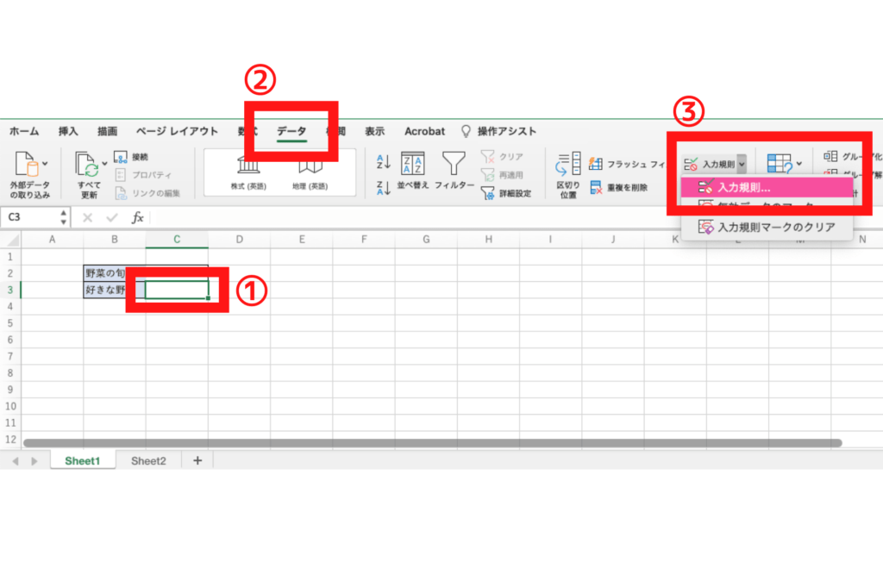883x588 pixels.
Task: Click the 再適用 filter icon
Action: coord(488,175)
